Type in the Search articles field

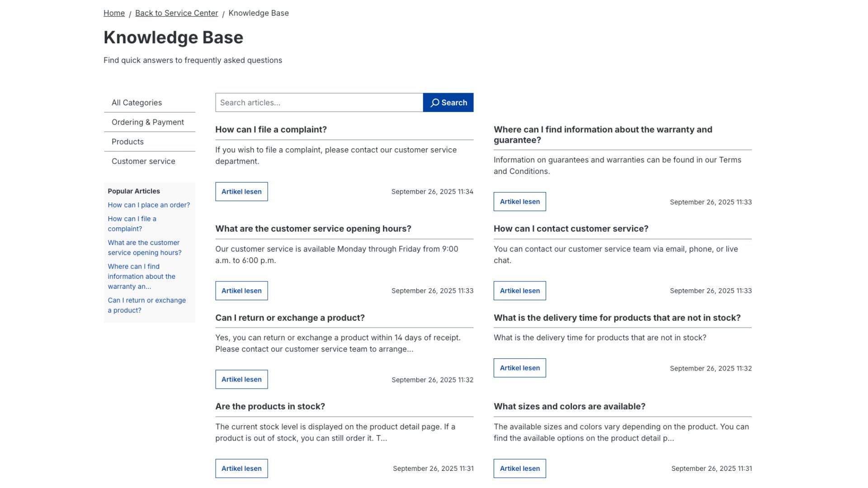click(x=319, y=103)
